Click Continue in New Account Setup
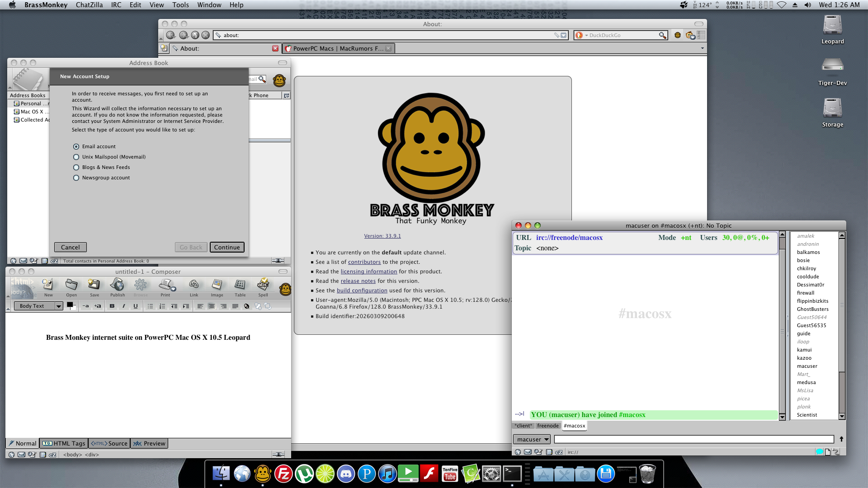 click(227, 247)
